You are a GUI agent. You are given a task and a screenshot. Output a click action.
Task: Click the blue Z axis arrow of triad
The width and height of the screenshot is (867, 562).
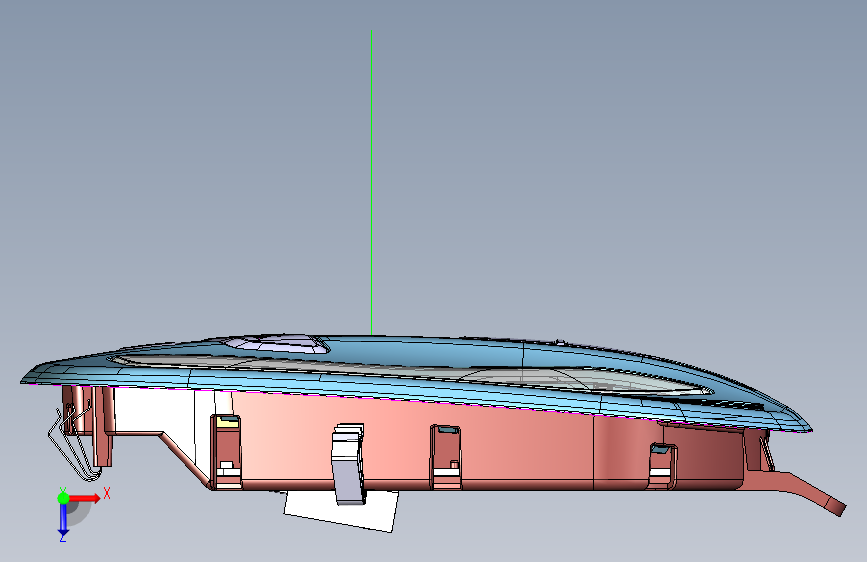coord(63,520)
